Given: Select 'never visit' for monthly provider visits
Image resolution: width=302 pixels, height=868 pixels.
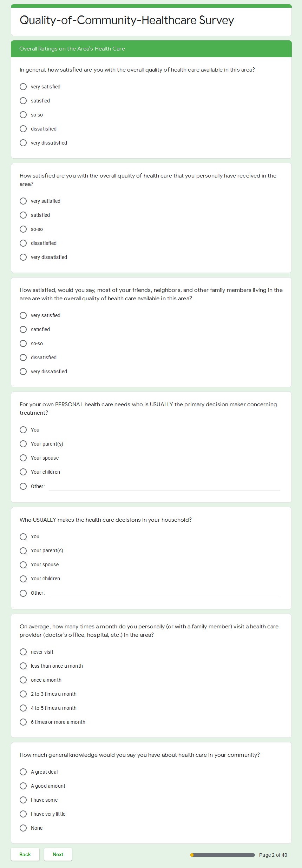Looking at the screenshot, I should [23, 652].
